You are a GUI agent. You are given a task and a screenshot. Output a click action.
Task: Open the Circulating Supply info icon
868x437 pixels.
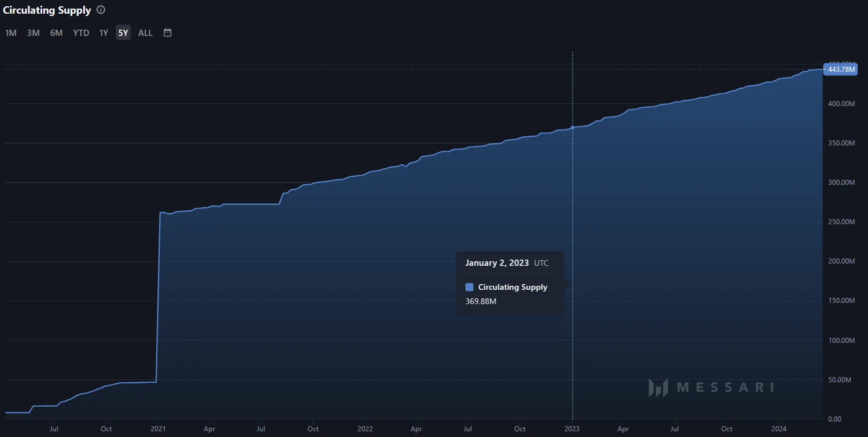point(101,10)
